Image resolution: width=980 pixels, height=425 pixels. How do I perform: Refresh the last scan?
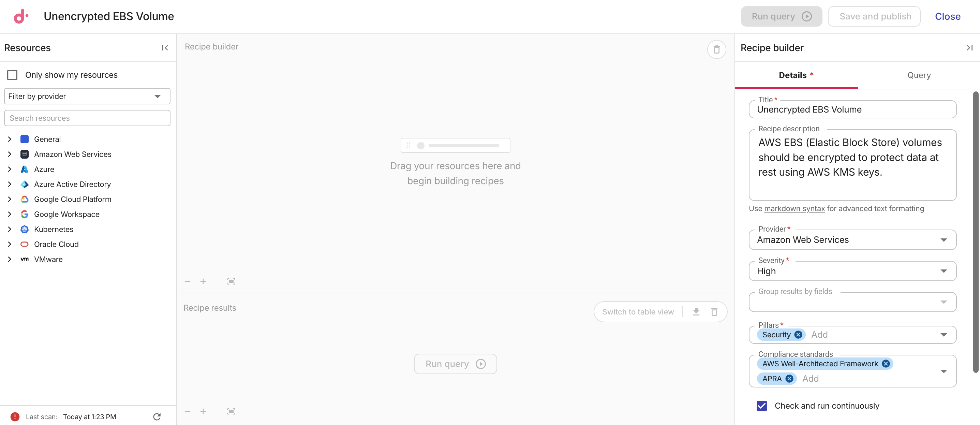[157, 416]
